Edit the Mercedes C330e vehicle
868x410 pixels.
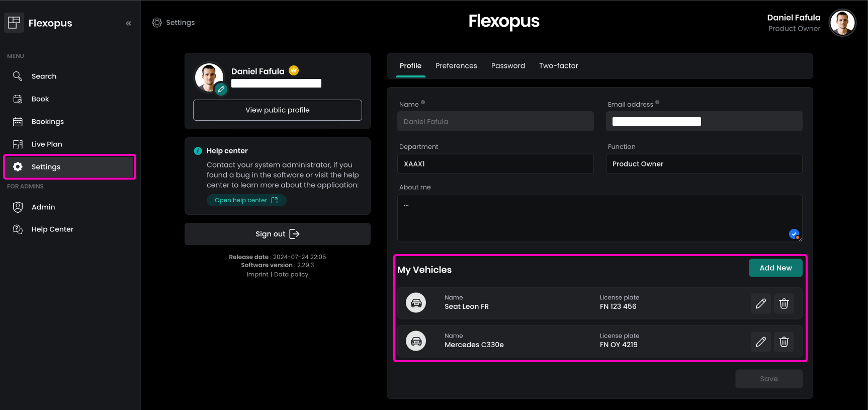(760, 342)
